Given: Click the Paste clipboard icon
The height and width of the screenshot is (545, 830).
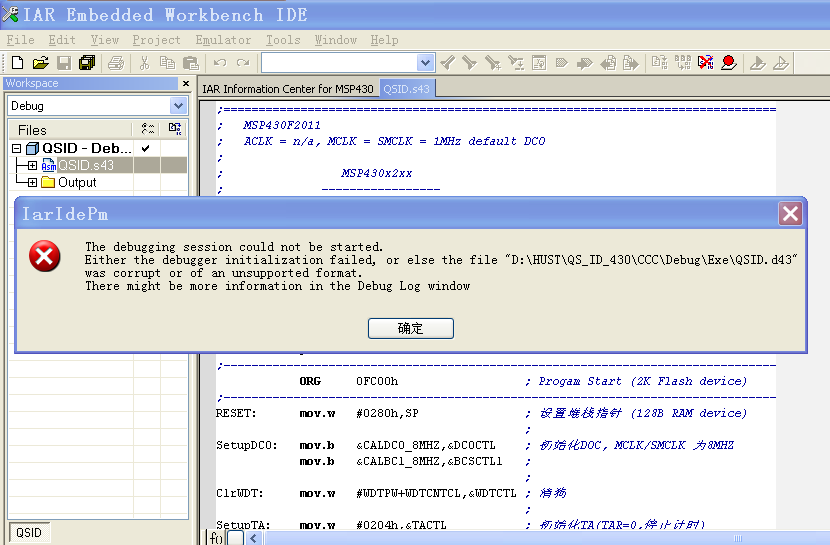Looking at the screenshot, I should point(191,63).
